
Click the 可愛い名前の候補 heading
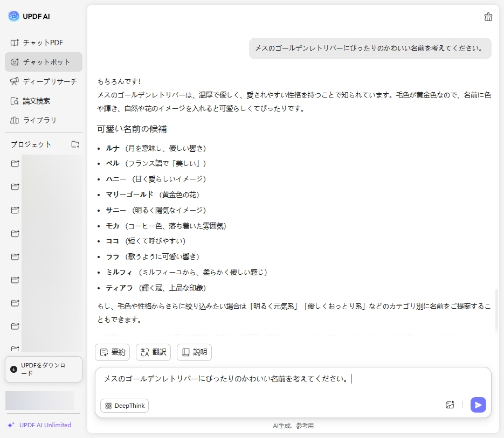coord(132,129)
